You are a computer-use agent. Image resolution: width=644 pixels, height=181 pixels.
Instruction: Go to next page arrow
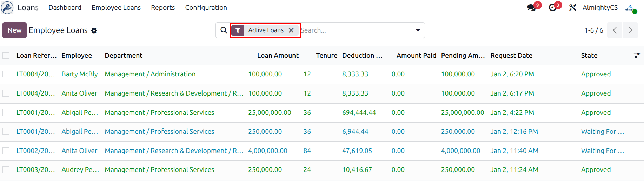point(630,30)
